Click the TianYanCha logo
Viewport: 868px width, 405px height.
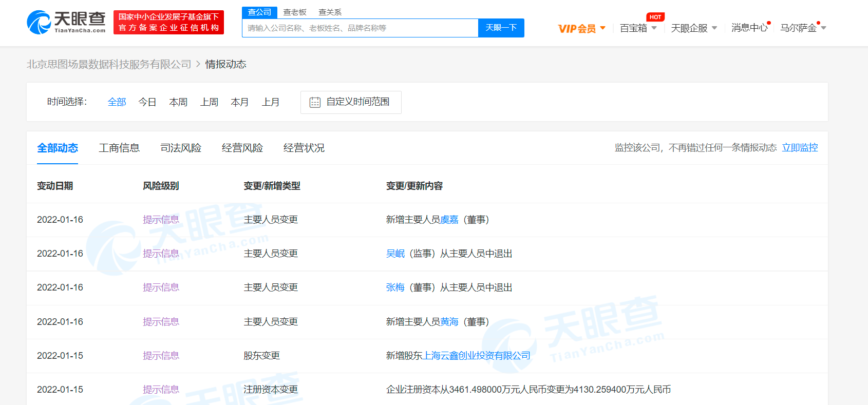[x=66, y=23]
